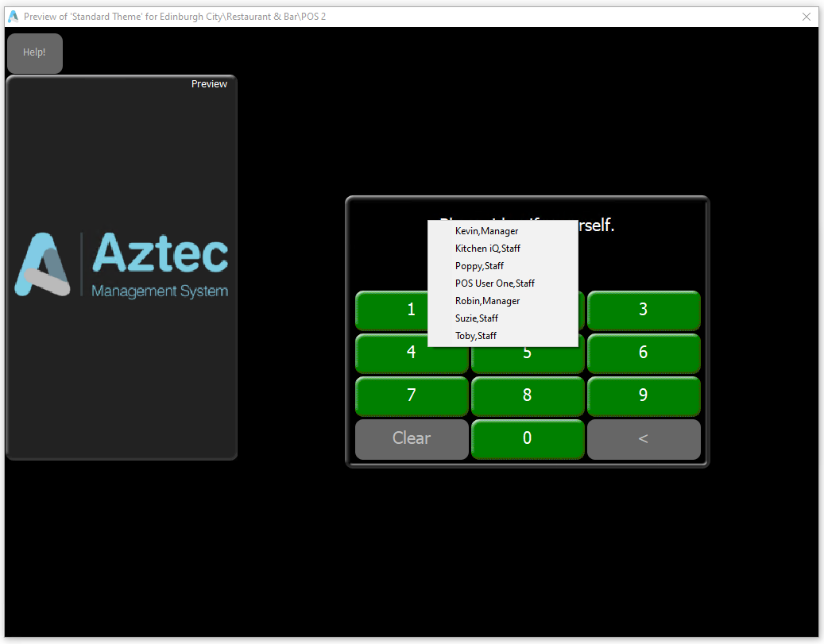Hit the 9 keypad button
824x644 pixels.
[x=644, y=395]
